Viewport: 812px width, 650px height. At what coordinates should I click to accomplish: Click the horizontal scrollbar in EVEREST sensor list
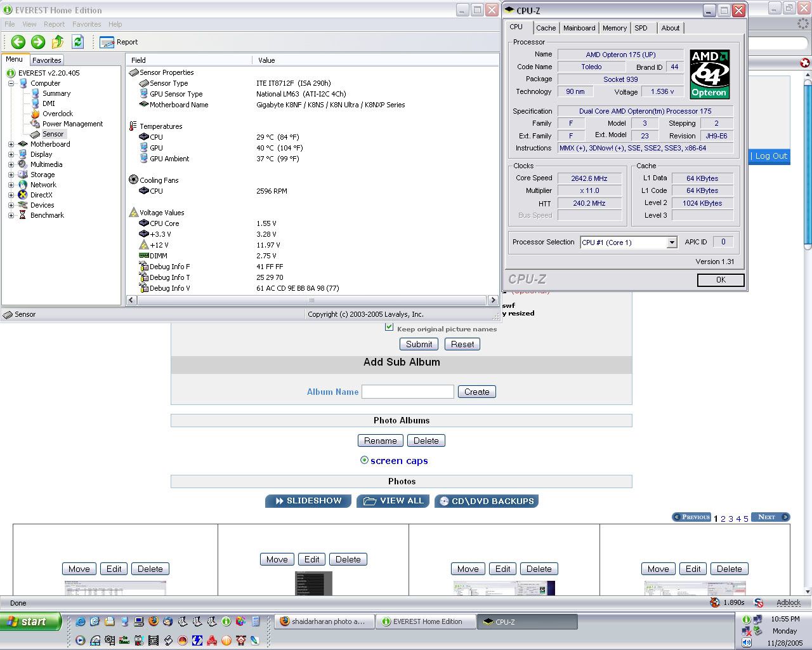click(312, 300)
